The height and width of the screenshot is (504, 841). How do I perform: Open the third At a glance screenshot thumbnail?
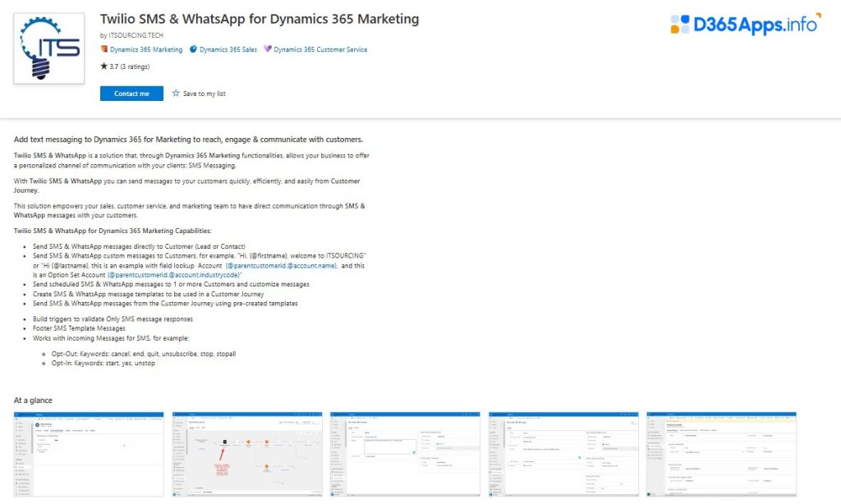tap(406, 455)
